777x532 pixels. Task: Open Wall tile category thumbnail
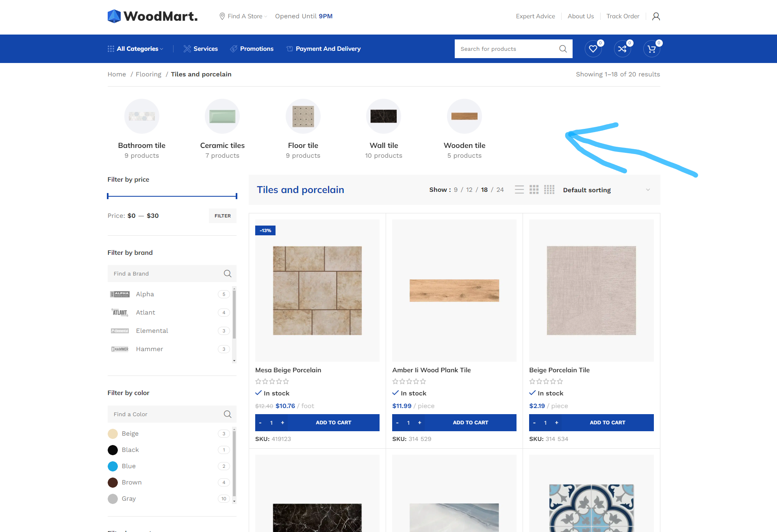pyautogui.click(x=384, y=116)
